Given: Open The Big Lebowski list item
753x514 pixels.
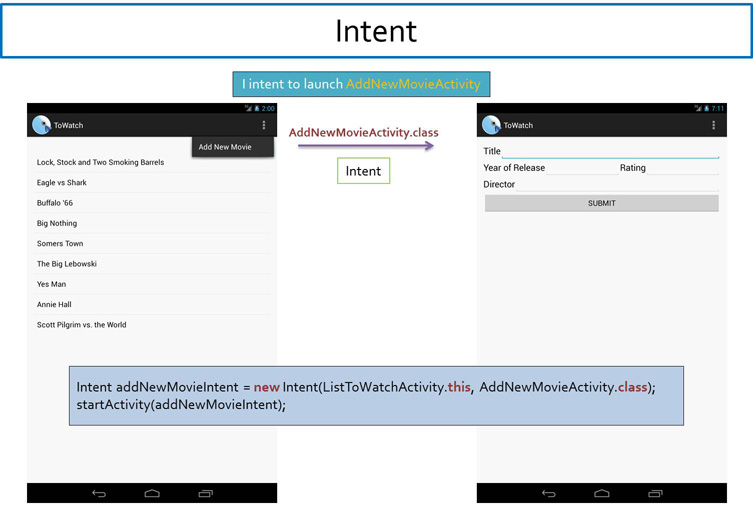Looking at the screenshot, I should (x=67, y=264).
